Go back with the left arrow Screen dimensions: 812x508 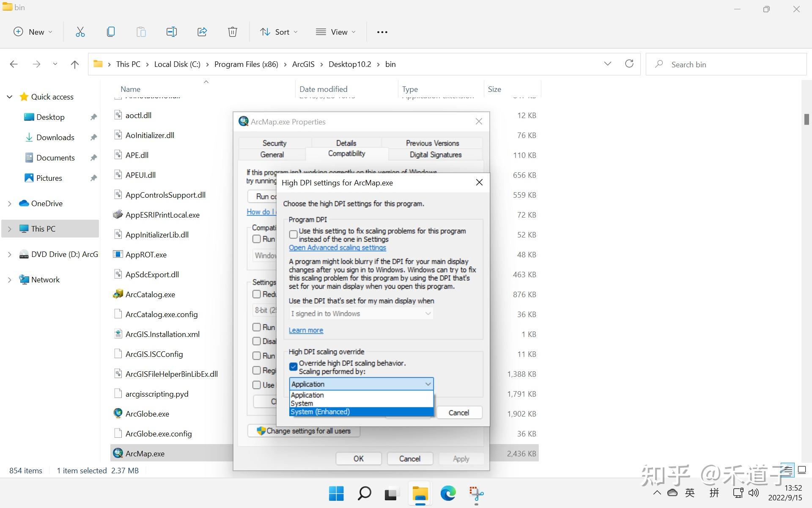pyautogui.click(x=14, y=64)
